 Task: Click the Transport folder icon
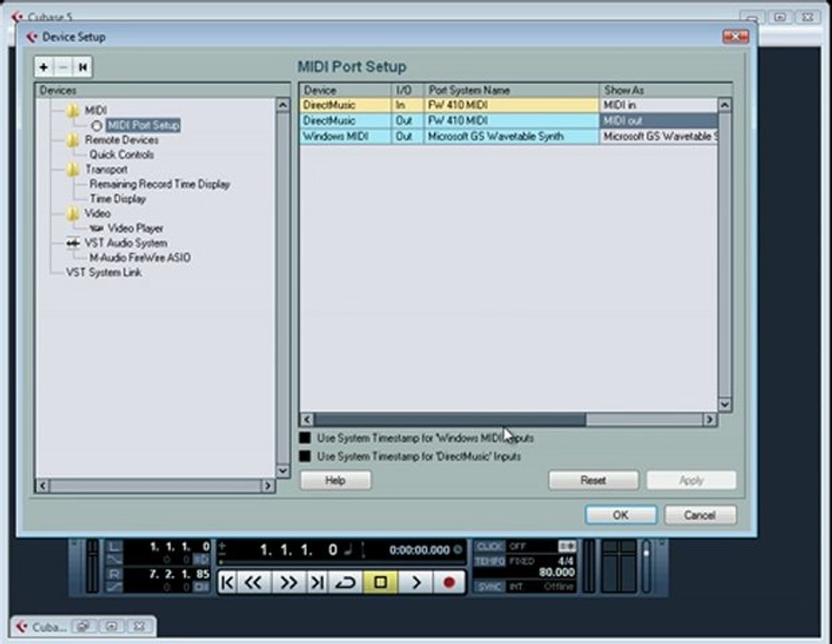(72, 169)
